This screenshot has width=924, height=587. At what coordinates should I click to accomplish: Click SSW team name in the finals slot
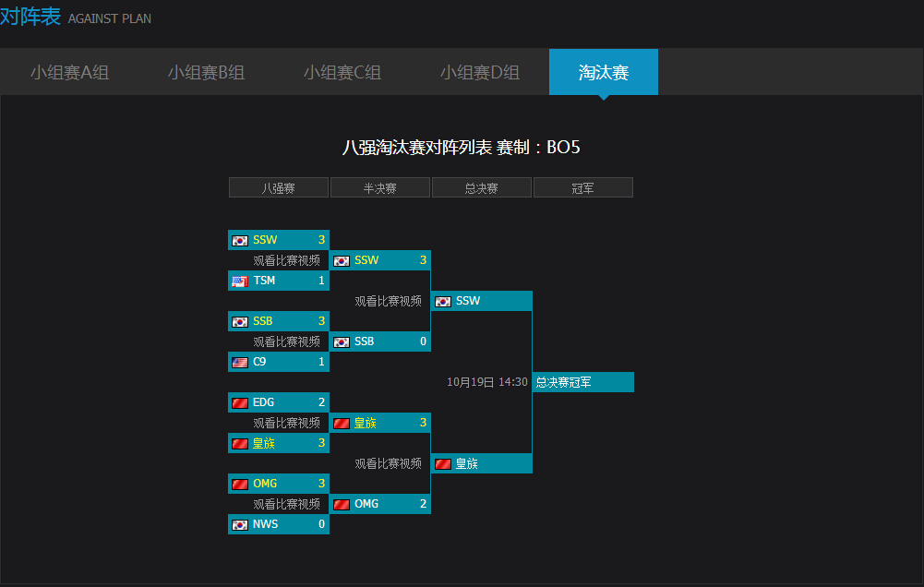pyautogui.click(x=468, y=301)
